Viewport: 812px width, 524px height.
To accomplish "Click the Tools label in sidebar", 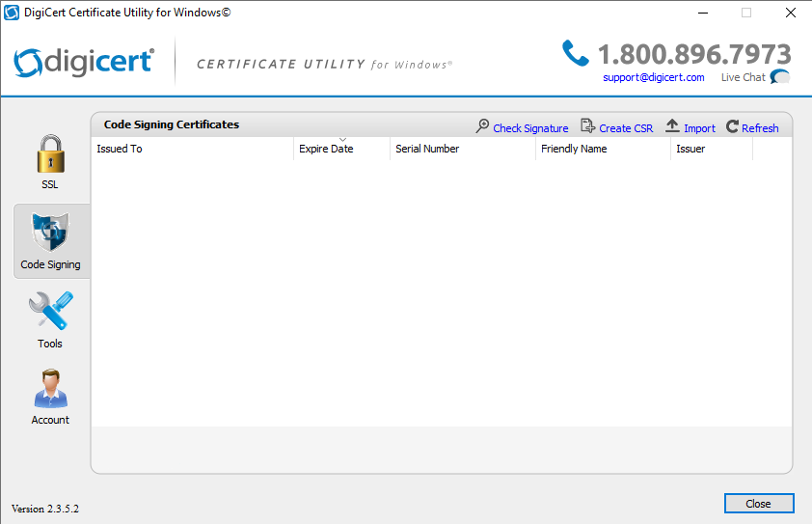I will coord(50,344).
